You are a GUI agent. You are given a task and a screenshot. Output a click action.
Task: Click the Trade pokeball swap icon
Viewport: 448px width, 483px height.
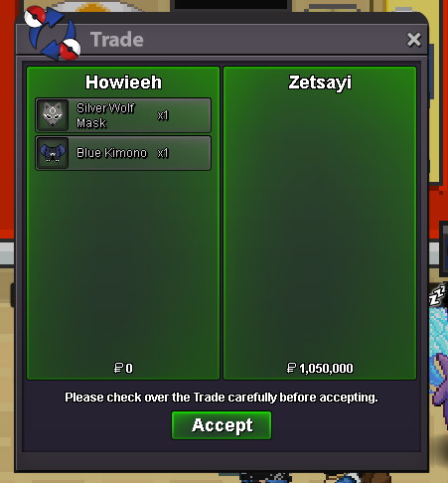pyautogui.click(x=53, y=33)
